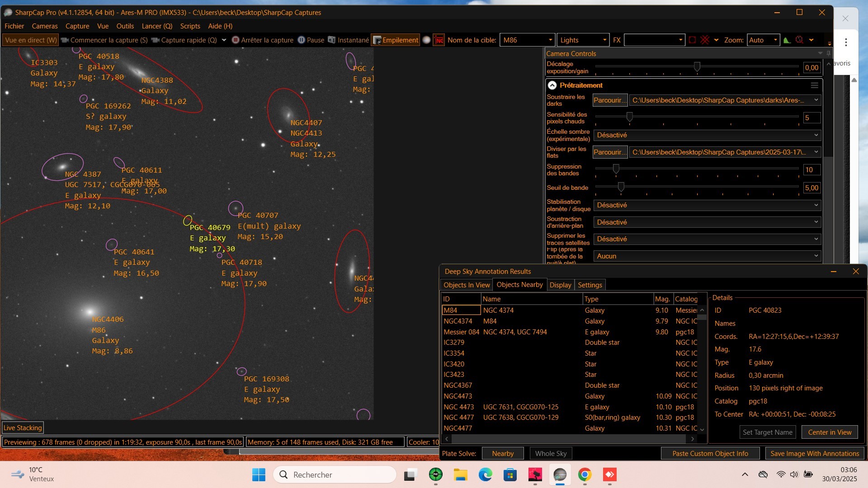This screenshot has width=868, height=488.
Task: Open the Fichier menu
Action: [14, 26]
